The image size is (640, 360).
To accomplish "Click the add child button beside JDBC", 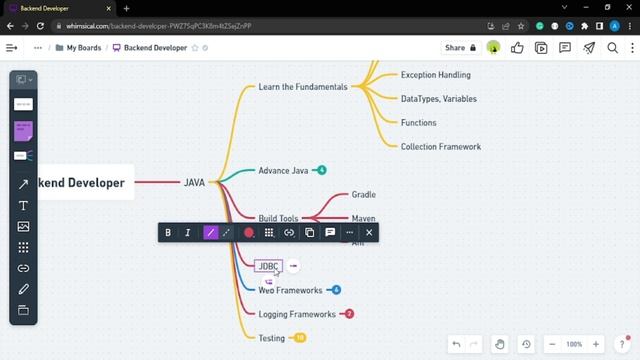I will click(293, 266).
